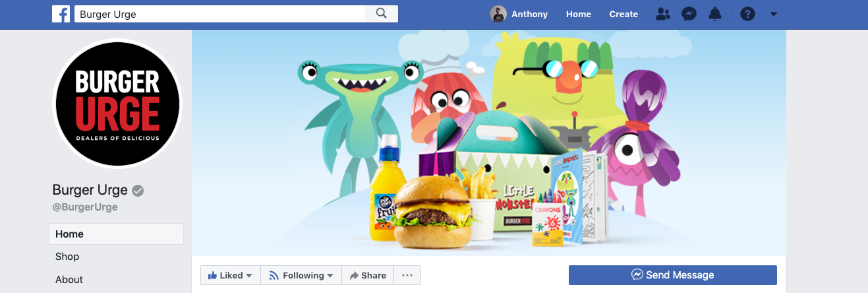Open the Friend Requests icon
868x293 pixels.
663,14
